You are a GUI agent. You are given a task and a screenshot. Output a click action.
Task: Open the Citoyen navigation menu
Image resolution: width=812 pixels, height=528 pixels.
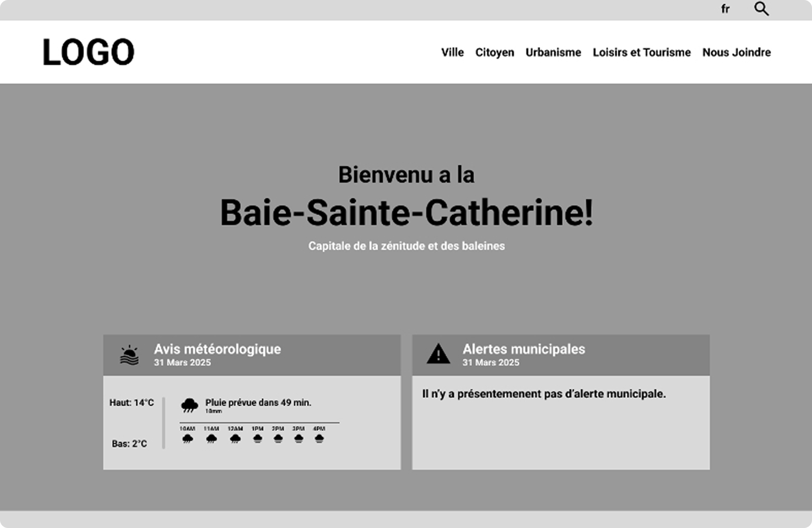pos(495,52)
